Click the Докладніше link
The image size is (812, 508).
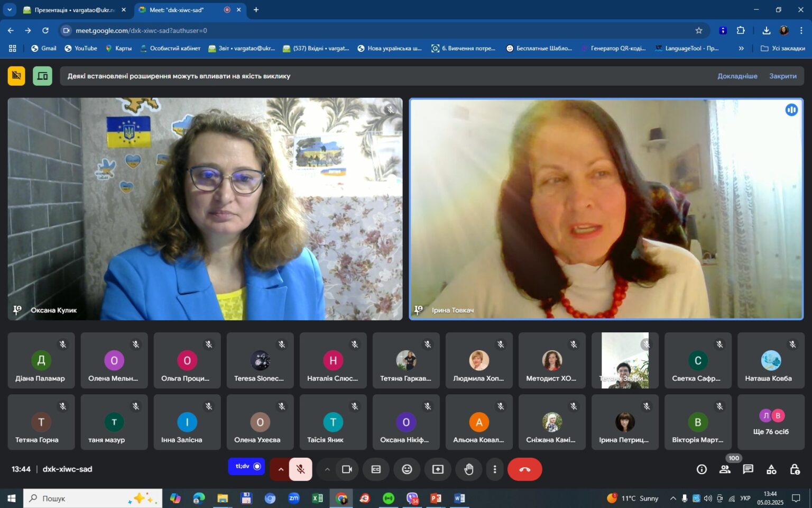tap(737, 76)
